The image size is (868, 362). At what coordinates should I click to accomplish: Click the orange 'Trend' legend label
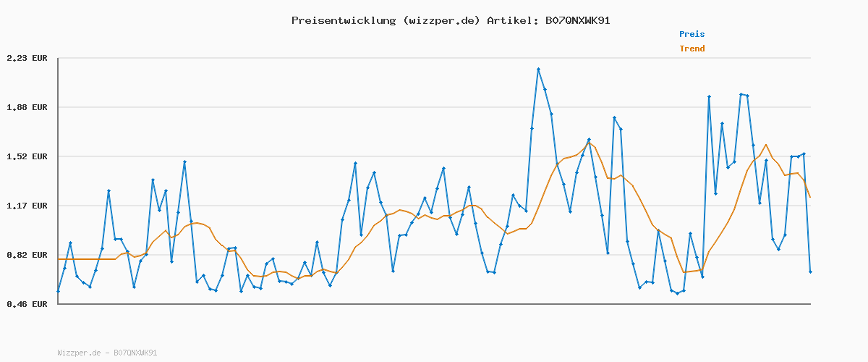point(692,49)
